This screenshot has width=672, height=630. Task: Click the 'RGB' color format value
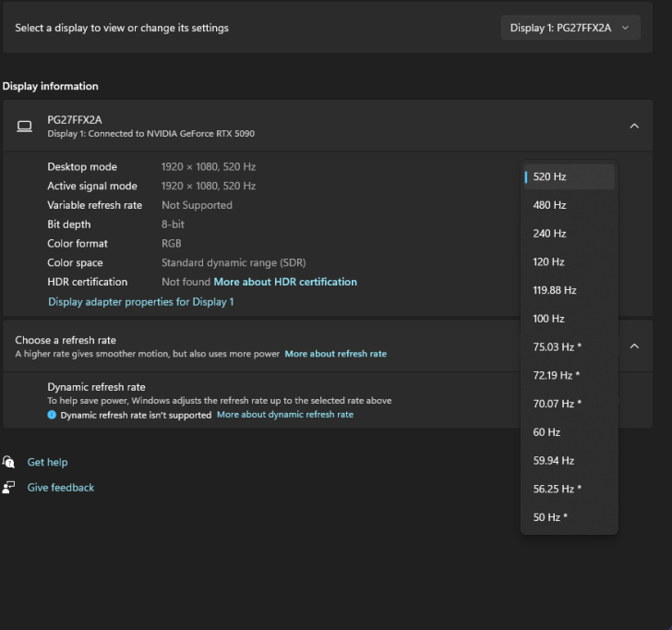[172, 244]
